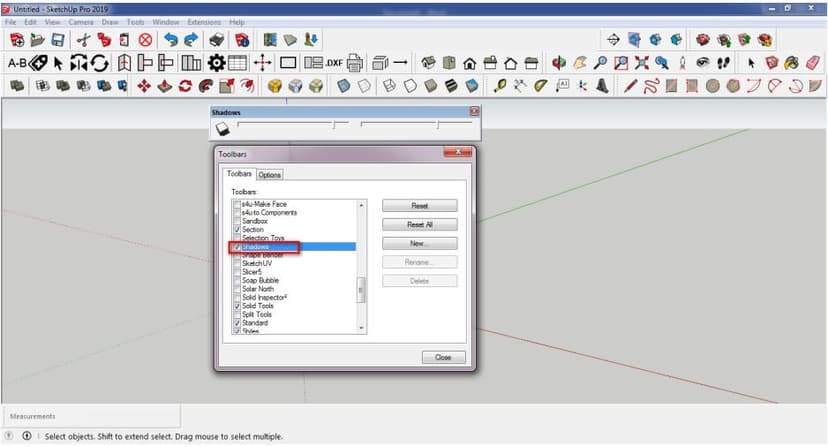This screenshot has height=447, width=828.
Task: Open the Draw menu
Action: 110,22
